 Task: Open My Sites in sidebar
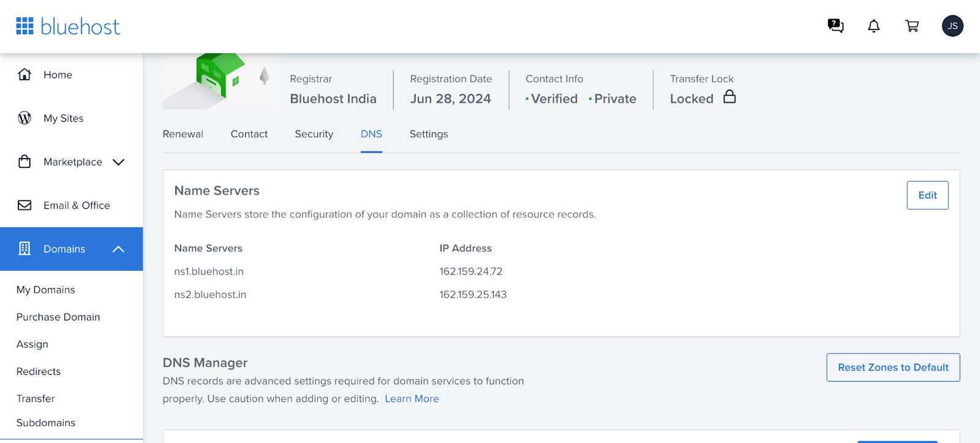tap(63, 118)
